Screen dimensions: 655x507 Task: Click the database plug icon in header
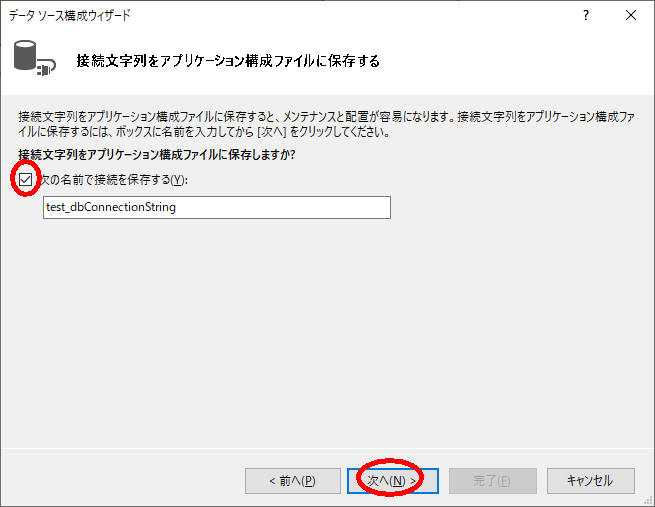[30, 59]
